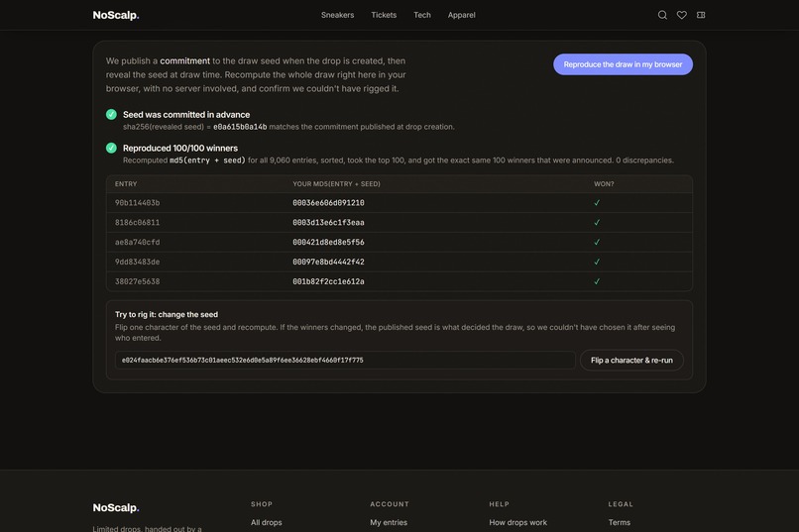Click the highlighted word commitment
The height and width of the screenshot is (532, 799).
[185, 60]
